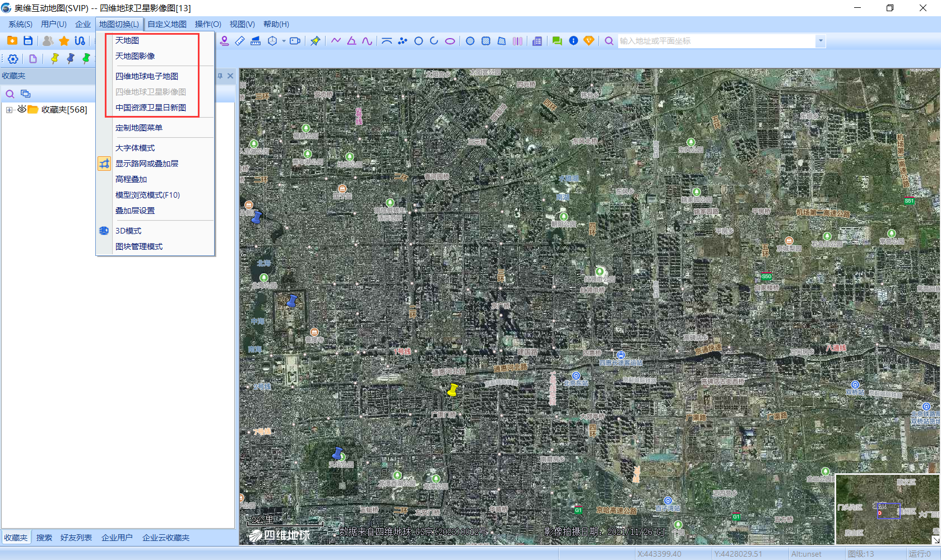Select the ruler measurement tool
This screenshot has height=560, width=941.
240,40
